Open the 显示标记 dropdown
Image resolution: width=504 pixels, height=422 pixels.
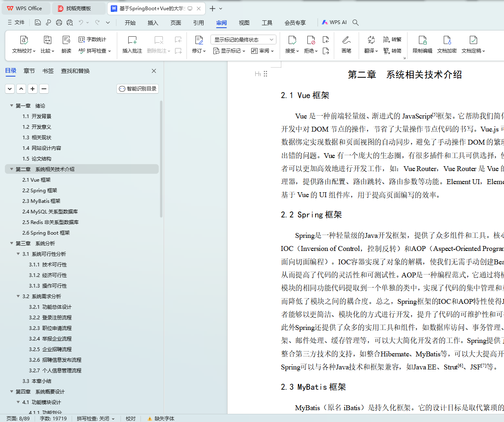(x=229, y=51)
